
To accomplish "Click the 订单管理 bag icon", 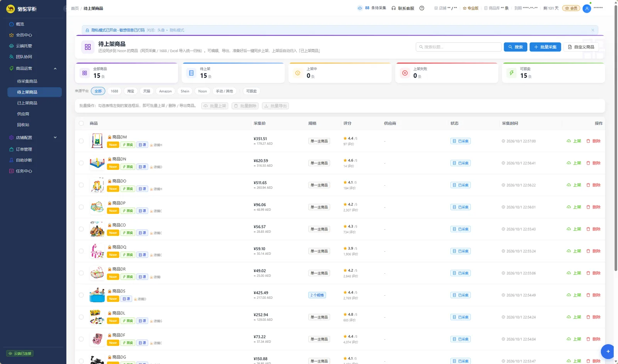I will pos(12,149).
